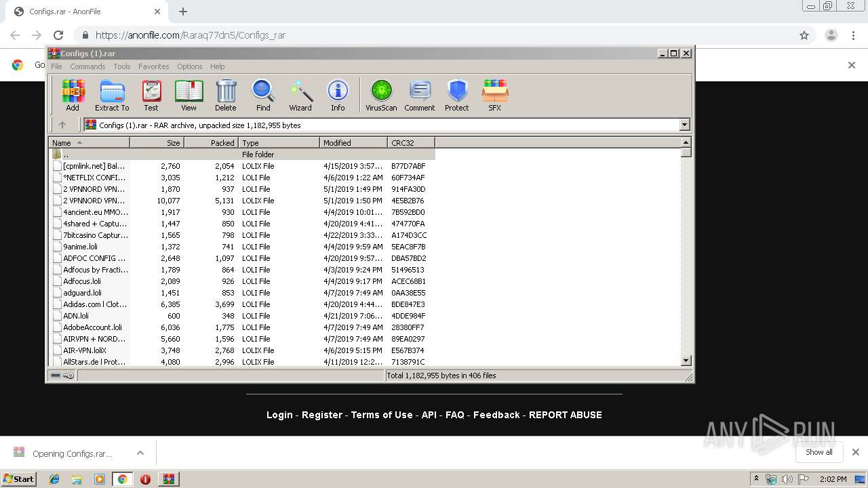Dismiss the Chrome downloads bar
The height and width of the screenshot is (488, 868).
pyautogui.click(x=856, y=452)
